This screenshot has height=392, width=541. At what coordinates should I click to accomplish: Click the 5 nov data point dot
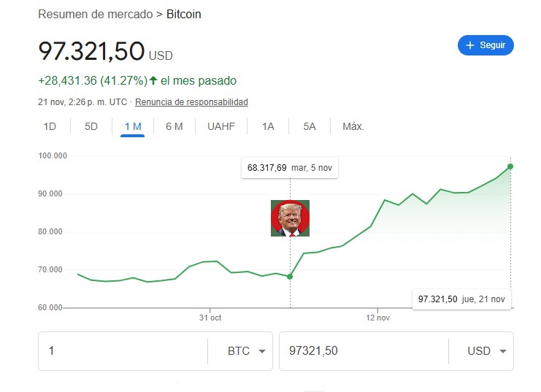(x=290, y=277)
